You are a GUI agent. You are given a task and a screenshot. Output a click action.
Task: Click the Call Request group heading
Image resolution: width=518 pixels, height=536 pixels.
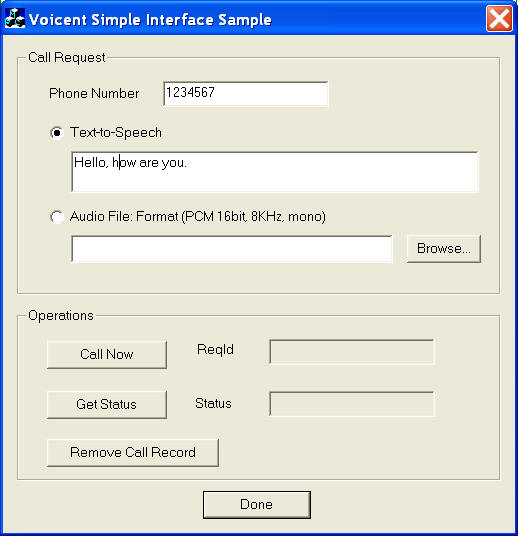point(67,57)
